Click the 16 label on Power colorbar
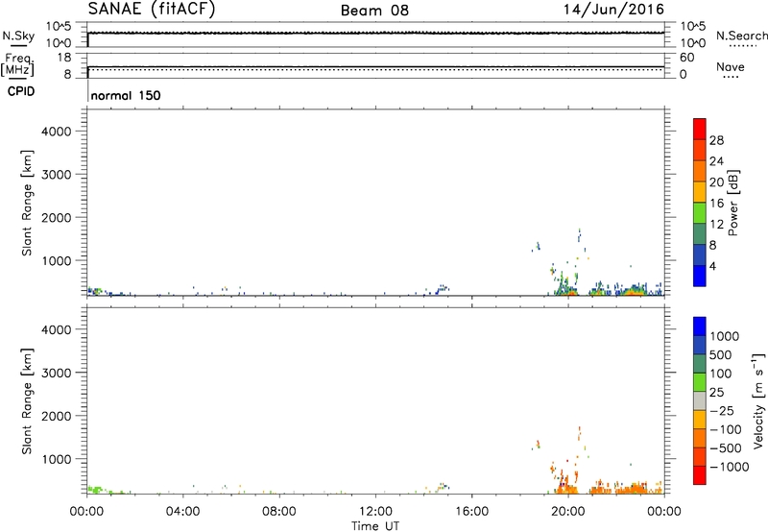The image size is (768, 532). (716, 204)
